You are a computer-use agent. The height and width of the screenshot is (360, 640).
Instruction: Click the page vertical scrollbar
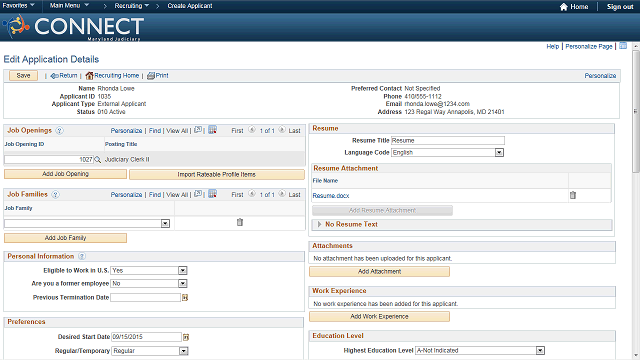(x=636, y=200)
